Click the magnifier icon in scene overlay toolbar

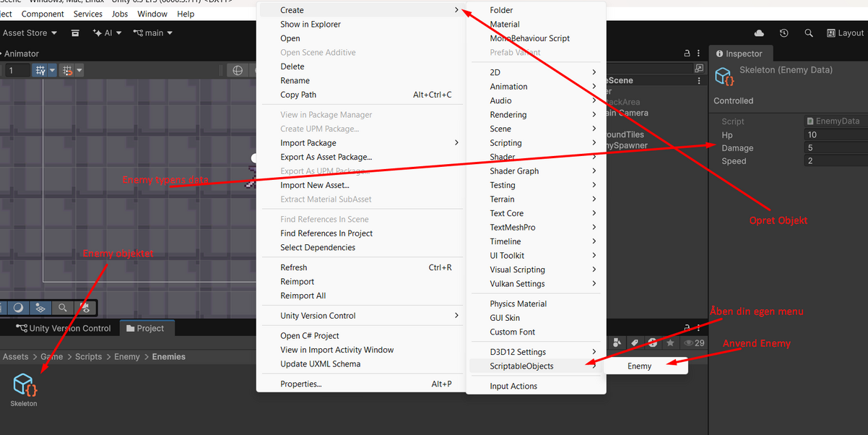click(63, 308)
